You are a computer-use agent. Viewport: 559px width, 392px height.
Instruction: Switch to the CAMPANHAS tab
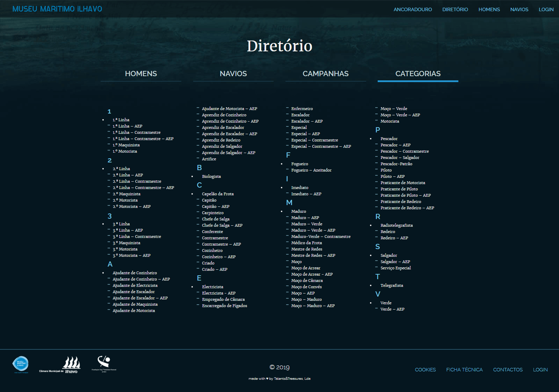coord(326,74)
